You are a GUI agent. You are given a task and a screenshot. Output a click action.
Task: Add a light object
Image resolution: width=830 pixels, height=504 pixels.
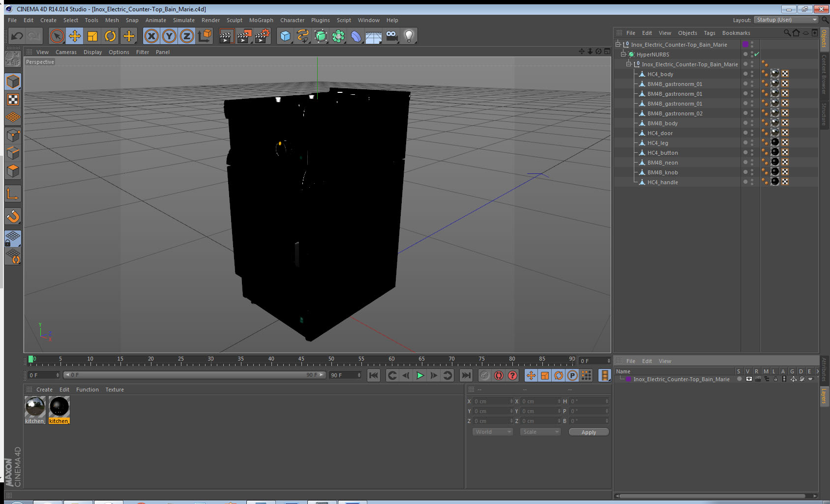[409, 36]
